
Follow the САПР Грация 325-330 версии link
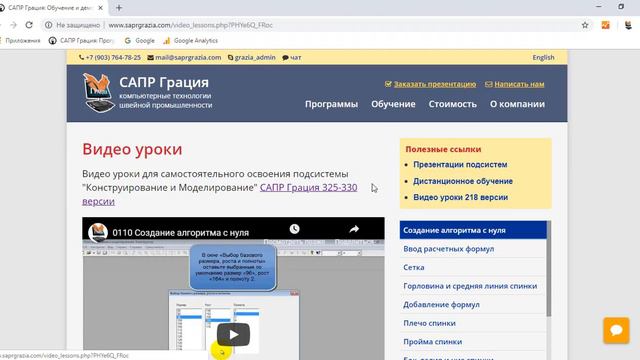(308, 187)
